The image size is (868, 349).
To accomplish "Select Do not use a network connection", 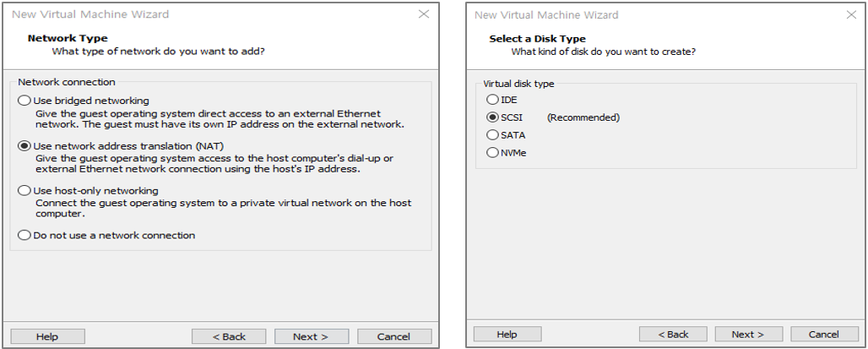I will [x=24, y=236].
